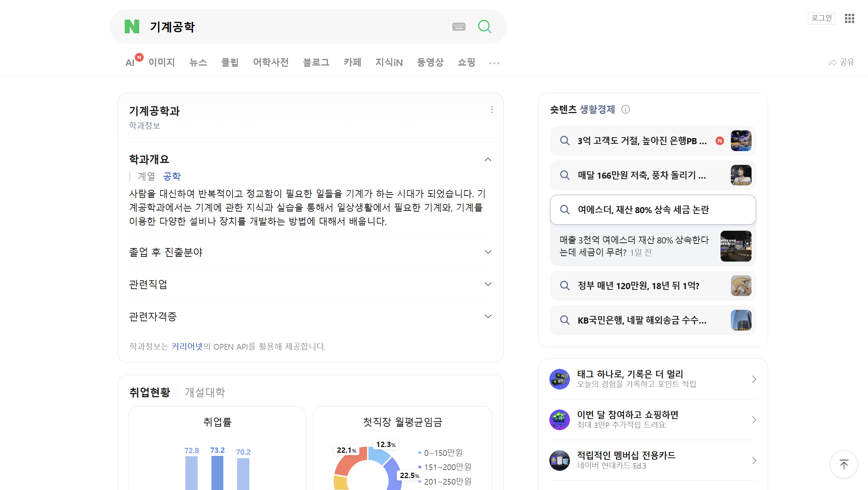Image resolution: width=868 pixels, height=490 pixels.
Task: Switch to the 이미지 tab
Action: 162,62
